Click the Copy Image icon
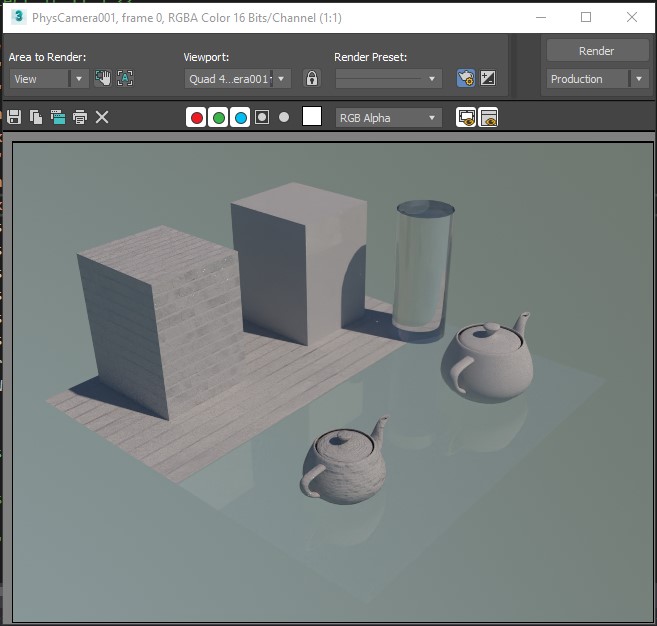This screenshot has height=626, width=657. tap(36, 117)
